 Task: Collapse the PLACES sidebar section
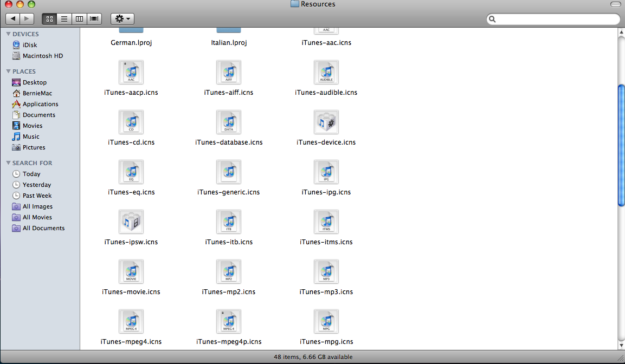click(8, 71)
